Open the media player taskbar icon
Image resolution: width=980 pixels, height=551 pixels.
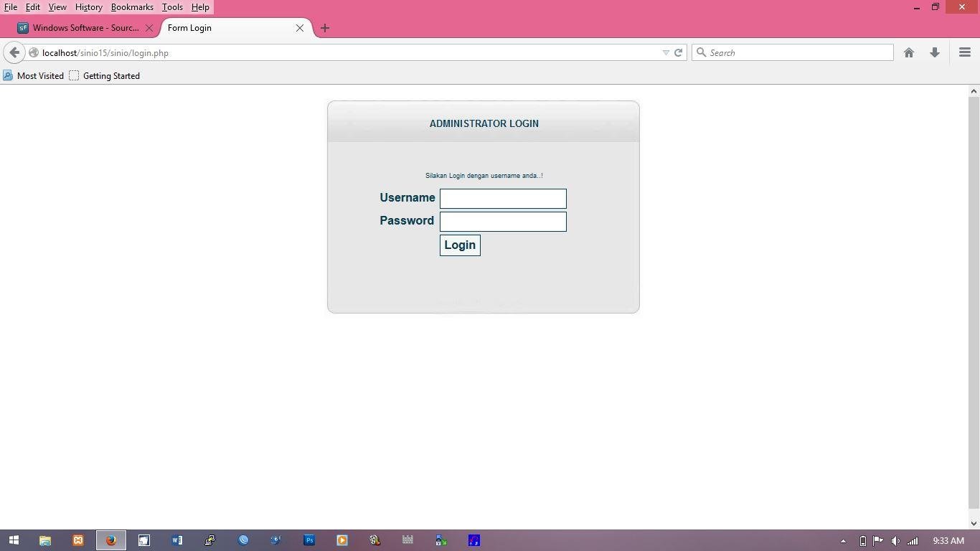[342, 540]
